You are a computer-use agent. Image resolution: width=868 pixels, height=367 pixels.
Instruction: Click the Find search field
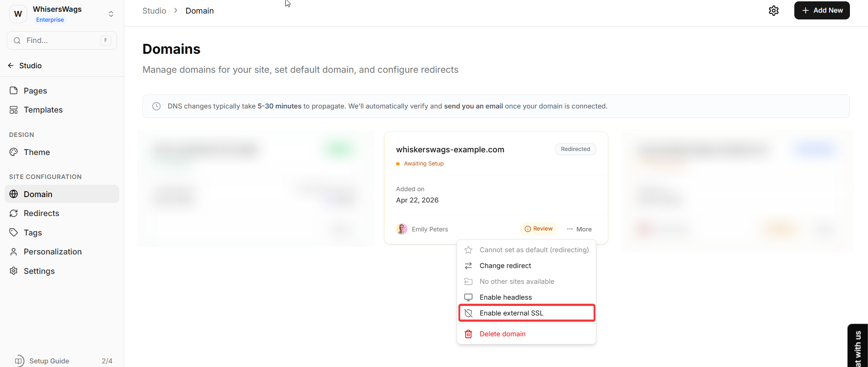coord(62,41)
